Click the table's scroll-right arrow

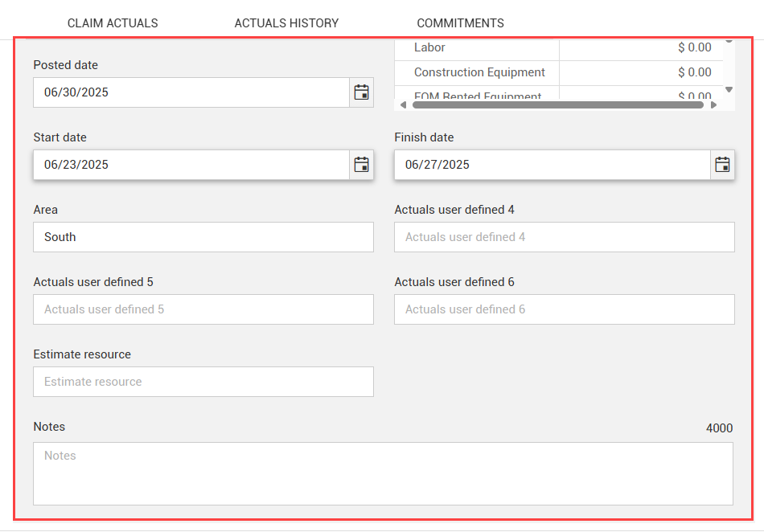coord(713,104)
